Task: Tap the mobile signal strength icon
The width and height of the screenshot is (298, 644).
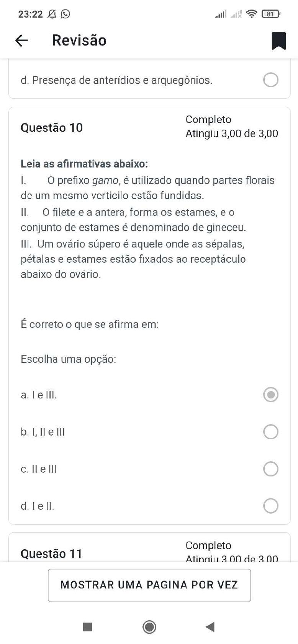Action: point(221,14)
